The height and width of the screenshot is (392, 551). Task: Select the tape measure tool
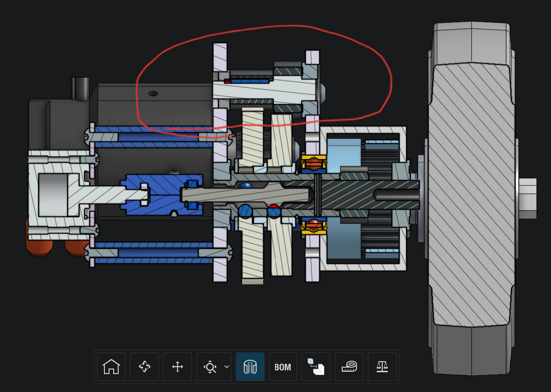pyautogui.click(x=349, y=367)
